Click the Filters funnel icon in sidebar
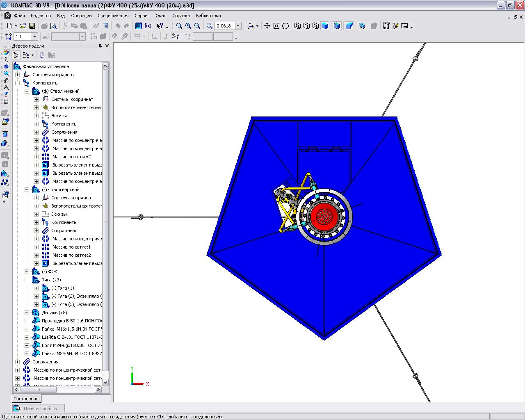Screen dimensions: 525x420 (x=6, y=94)
